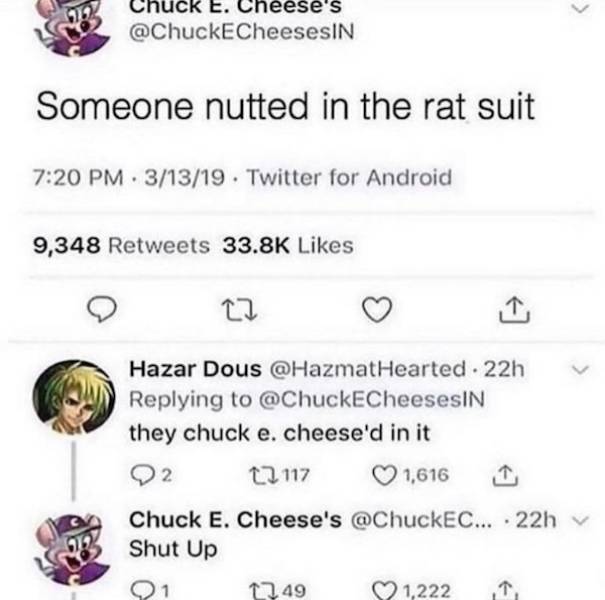Share Hazar Dous's reply

505,475
